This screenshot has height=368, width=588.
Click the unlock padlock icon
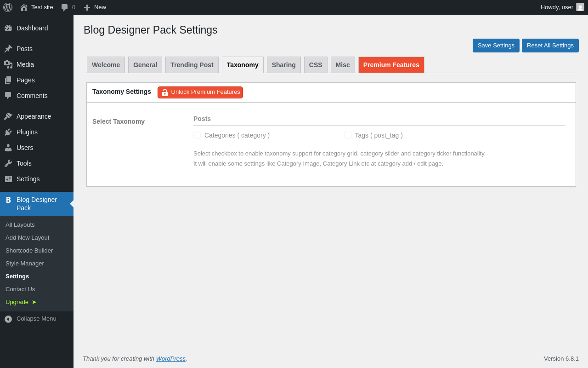(x=165, y=92)
